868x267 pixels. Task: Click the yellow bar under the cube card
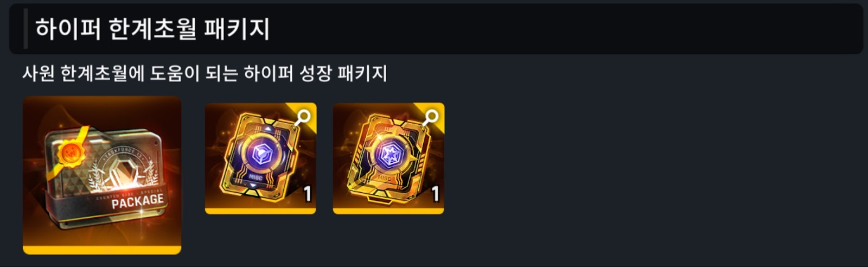point(260,211)
